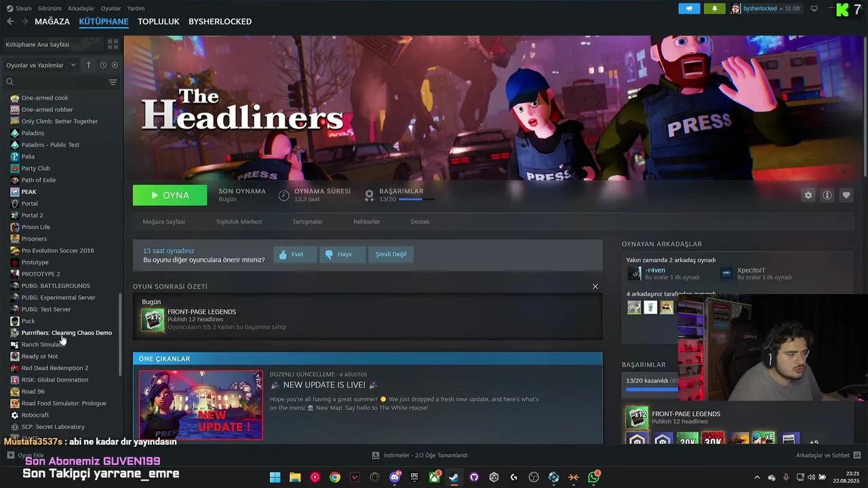This screenshot has height=488, width=868.
Task: Open WhatsApp on taskbar
Action: (594, 477)
